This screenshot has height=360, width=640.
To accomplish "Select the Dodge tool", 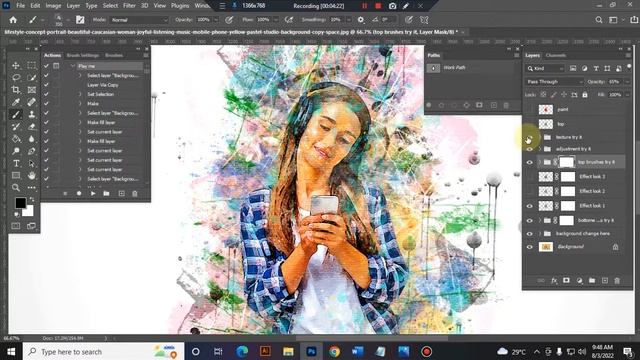I will point(16,151).
